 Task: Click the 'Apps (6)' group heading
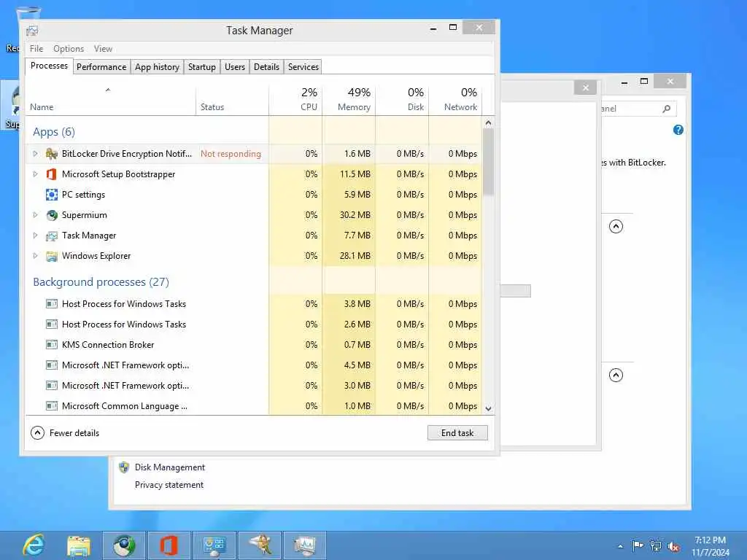[x=54, y=132]
